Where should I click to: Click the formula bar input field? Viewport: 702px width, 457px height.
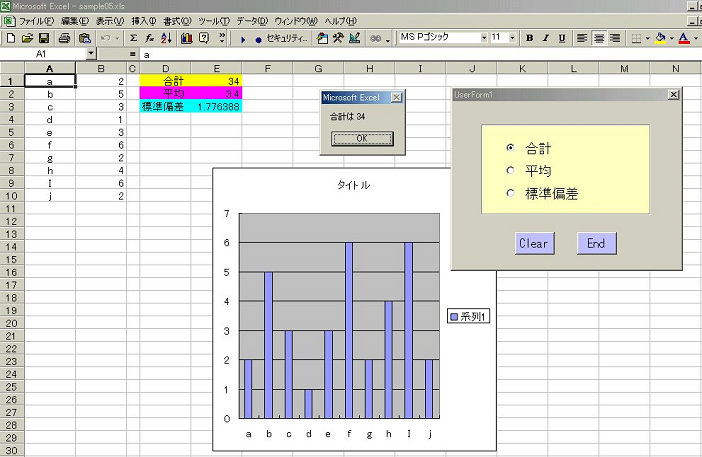click(400, 54)
